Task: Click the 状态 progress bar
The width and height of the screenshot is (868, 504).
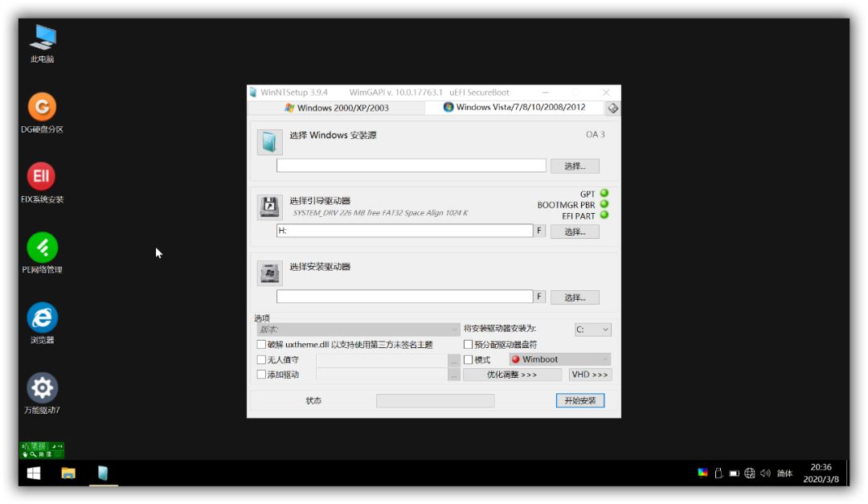Action: (436, 400)
